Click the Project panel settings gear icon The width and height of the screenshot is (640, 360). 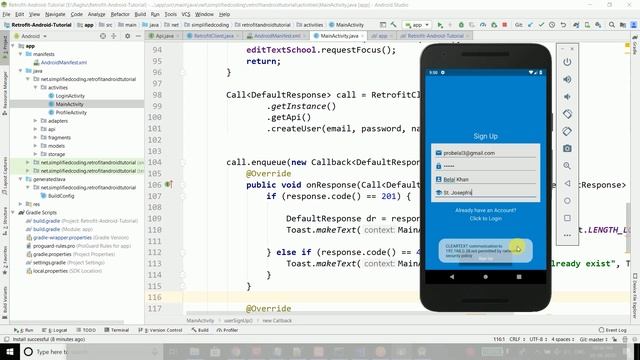(127, 36)
